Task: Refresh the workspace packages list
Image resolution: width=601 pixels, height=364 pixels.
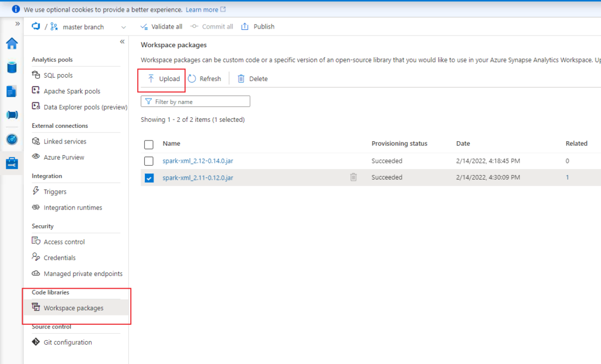Action: pos(205,79)
